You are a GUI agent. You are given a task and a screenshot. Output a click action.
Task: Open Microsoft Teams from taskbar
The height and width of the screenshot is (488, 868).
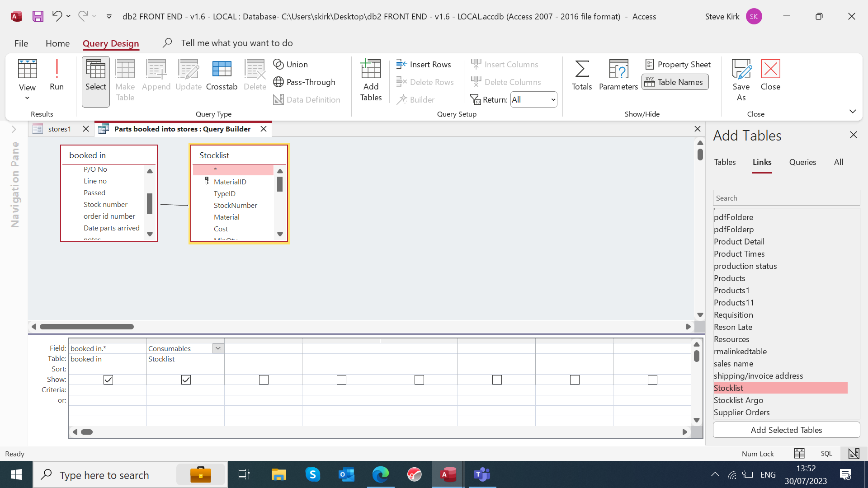482,474
